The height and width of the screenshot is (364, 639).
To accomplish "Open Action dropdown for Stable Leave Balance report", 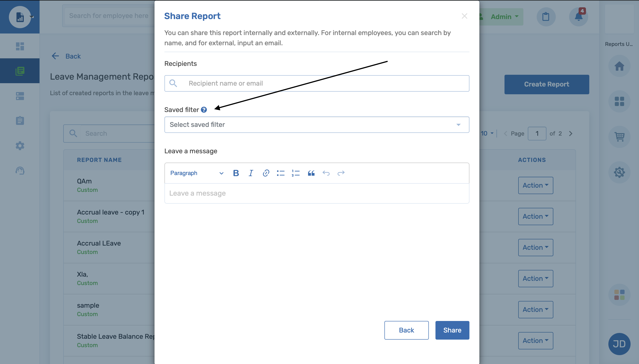I will pos(536,340).
